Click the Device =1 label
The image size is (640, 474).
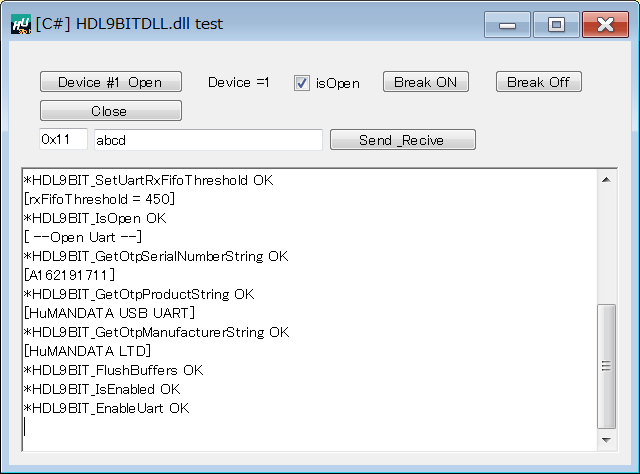coord(239,82)
